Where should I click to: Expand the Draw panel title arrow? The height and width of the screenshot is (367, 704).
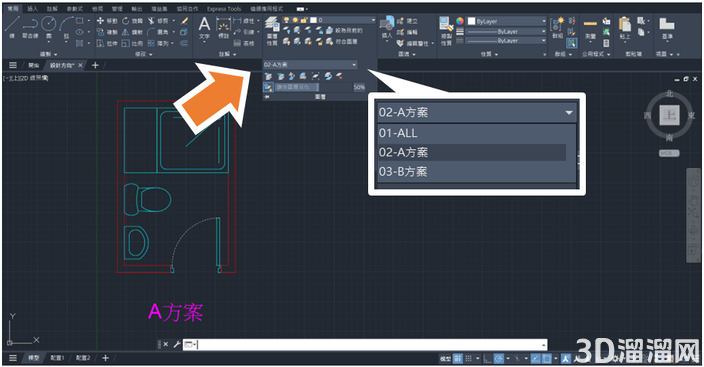48,54
